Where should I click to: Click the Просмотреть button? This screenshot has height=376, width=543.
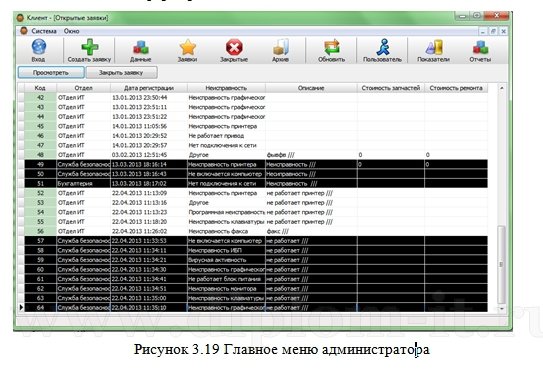pos(51,72)
